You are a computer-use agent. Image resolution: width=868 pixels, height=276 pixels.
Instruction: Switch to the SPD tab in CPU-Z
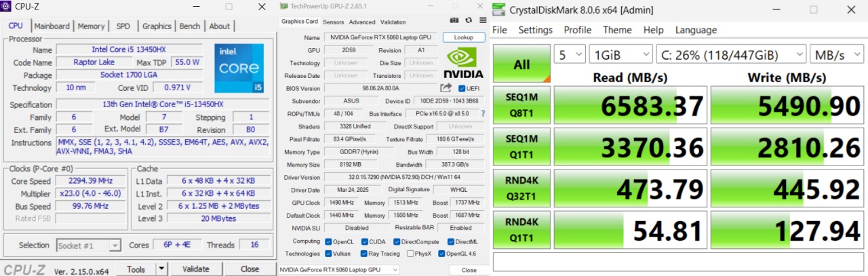[x=123, y=26]
